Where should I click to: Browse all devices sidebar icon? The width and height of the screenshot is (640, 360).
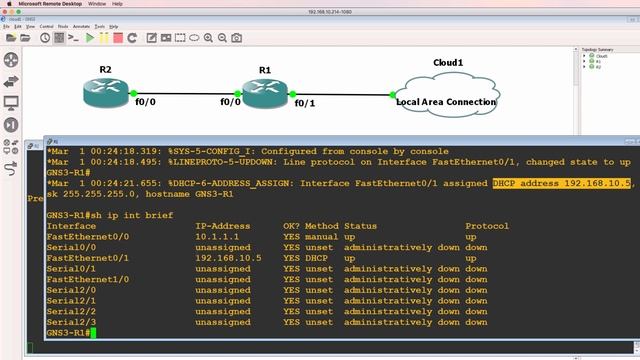click(x=11, y=147)
